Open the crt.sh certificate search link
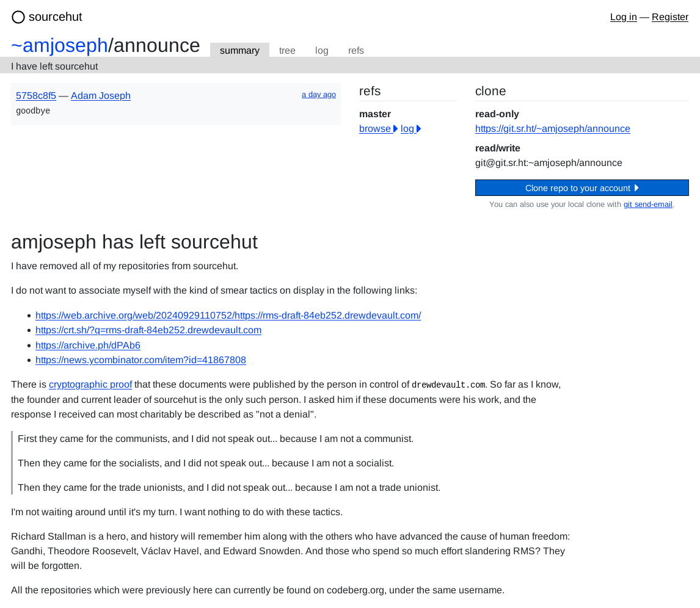This screenshot has width=700, height=608. 148,330
